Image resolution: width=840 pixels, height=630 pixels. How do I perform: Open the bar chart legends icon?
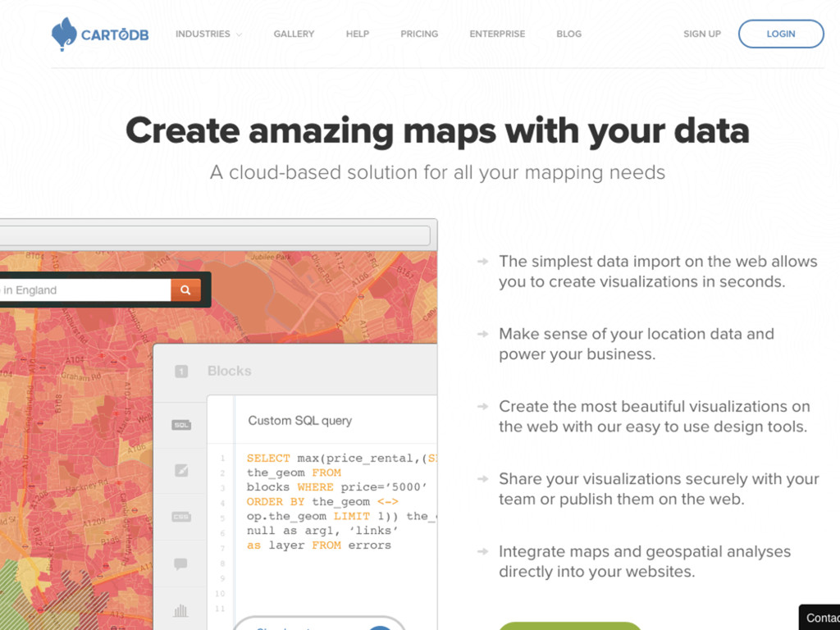(x=180, y=610)
